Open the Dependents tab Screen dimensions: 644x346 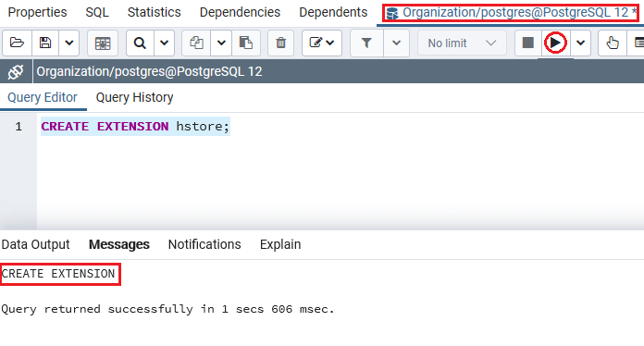[x=333, y=12]
